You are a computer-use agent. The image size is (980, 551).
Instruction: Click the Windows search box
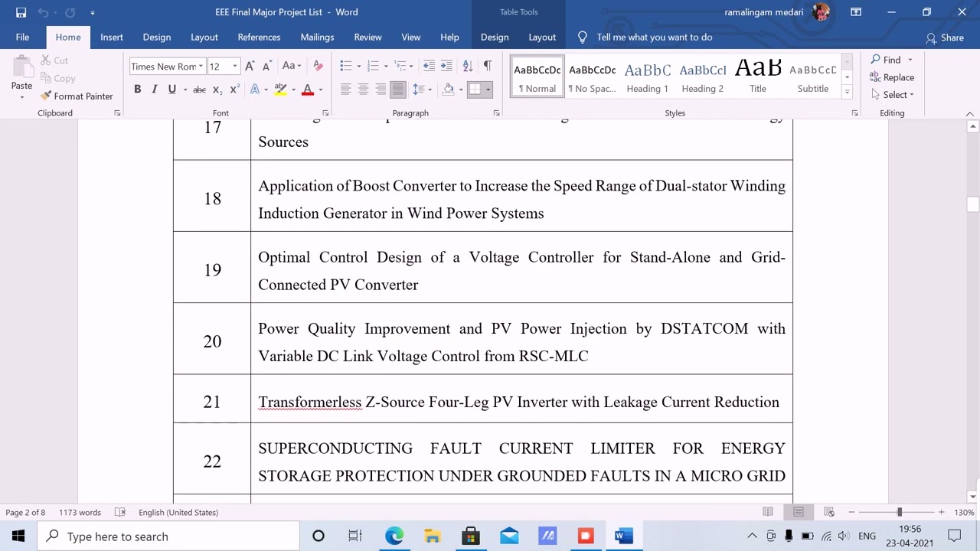click(x=168, y=536)
